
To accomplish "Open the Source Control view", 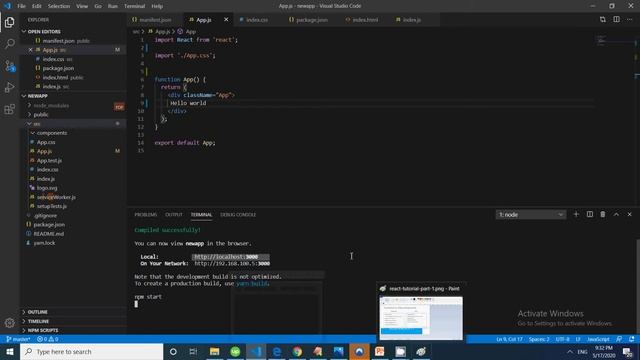I will coord(10,66).
